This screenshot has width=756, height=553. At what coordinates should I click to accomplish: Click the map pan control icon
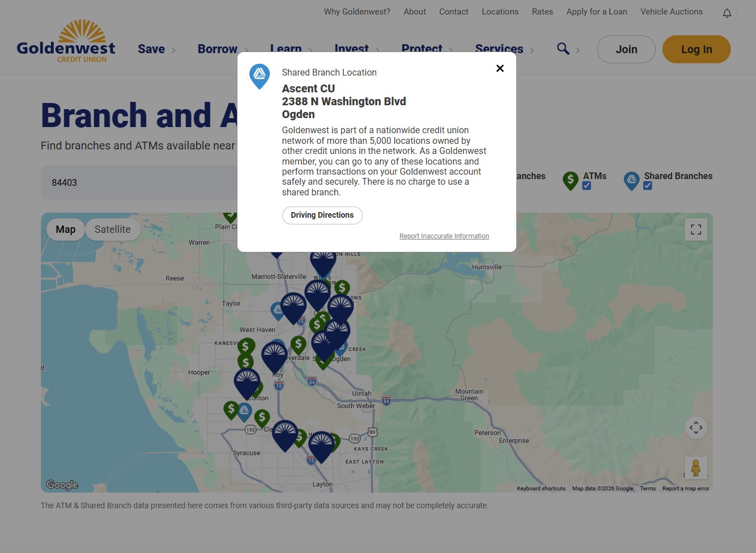(696, 427)
